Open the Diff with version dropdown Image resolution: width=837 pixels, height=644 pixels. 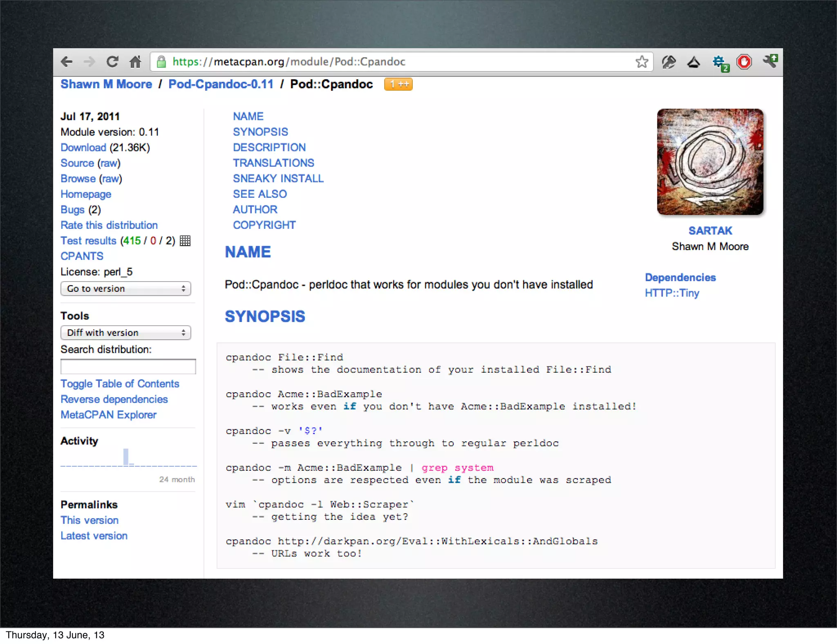[x=125, y=333]
